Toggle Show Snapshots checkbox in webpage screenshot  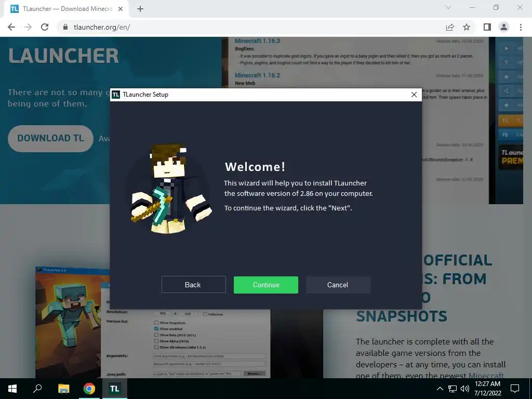(156, 323)
